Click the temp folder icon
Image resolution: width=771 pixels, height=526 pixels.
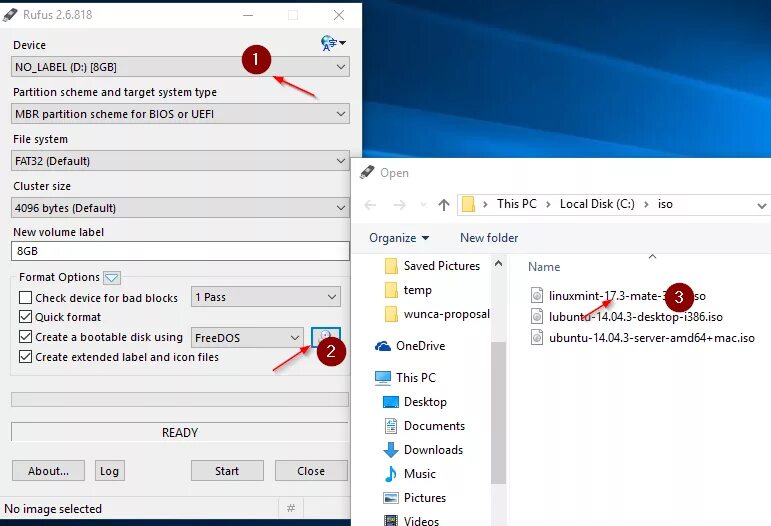(391, 290)
